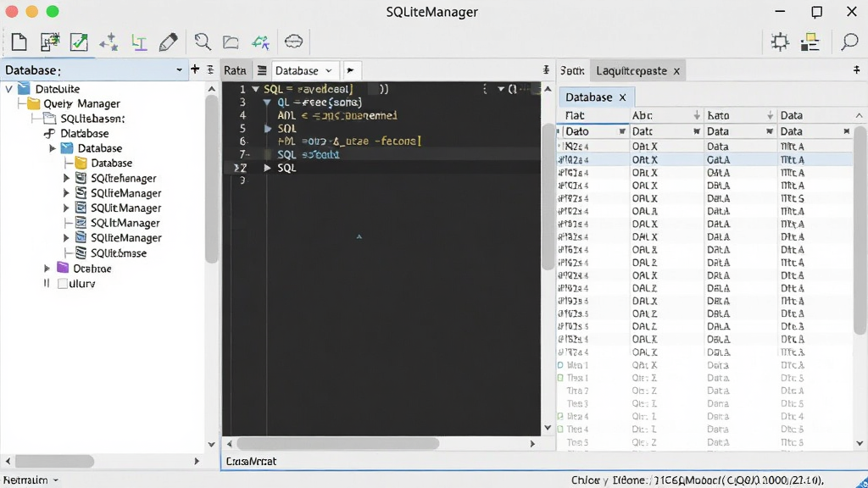Click the table structure toolbar icon
The width and height of the screenshot is (868, 488).
[50, 42]
